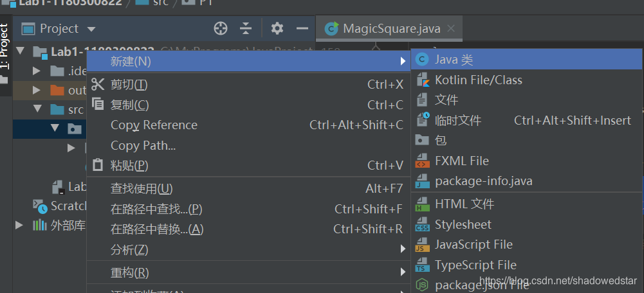Click the Java class C icon

422,60
